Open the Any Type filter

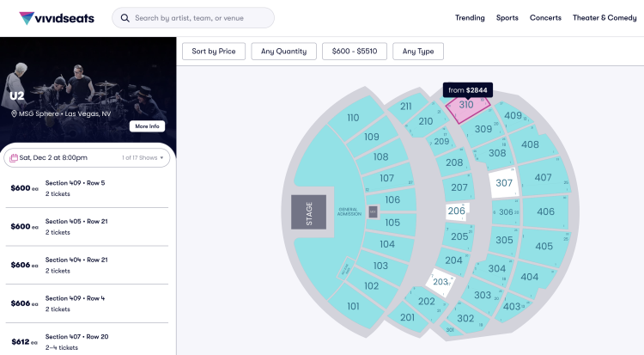pyautogui.click(x=418, y=52)
